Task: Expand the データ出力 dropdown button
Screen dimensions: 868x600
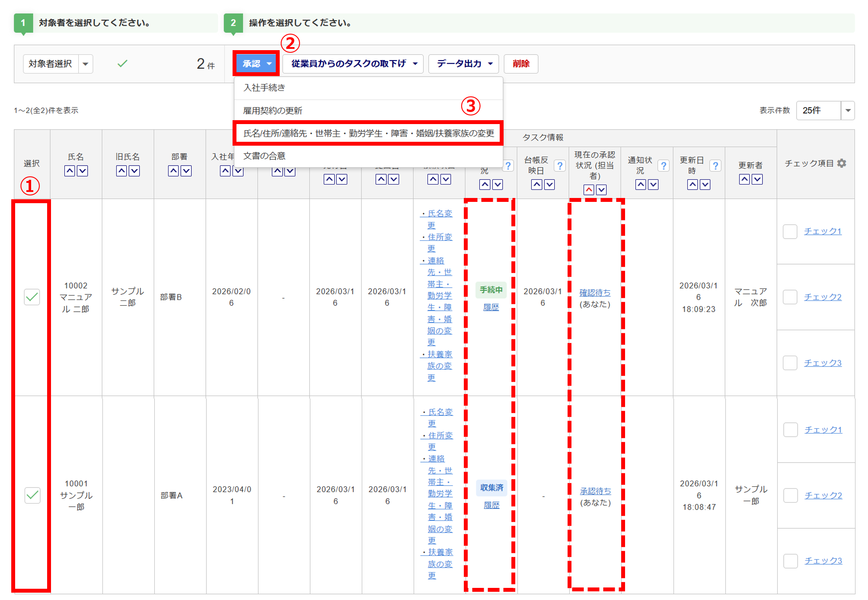Action: click(464, 64)
